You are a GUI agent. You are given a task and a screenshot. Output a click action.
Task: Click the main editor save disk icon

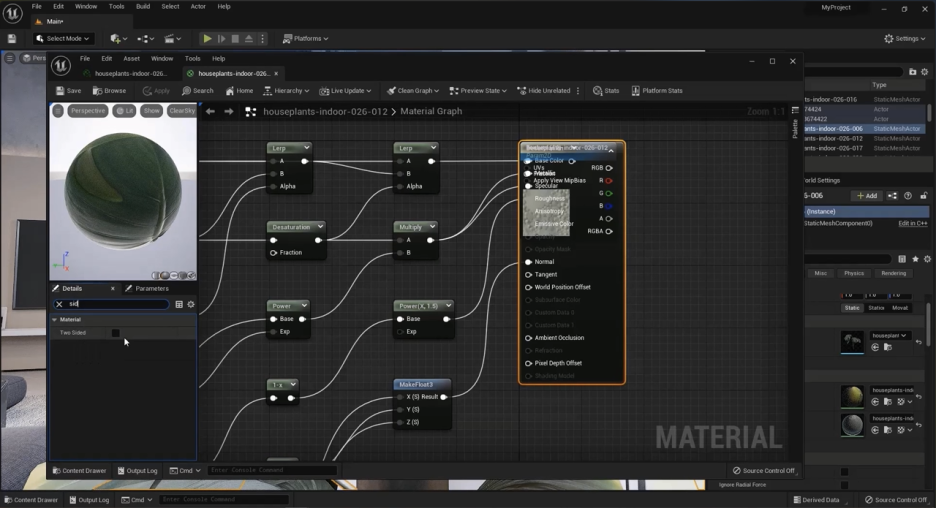click(12, 39)
